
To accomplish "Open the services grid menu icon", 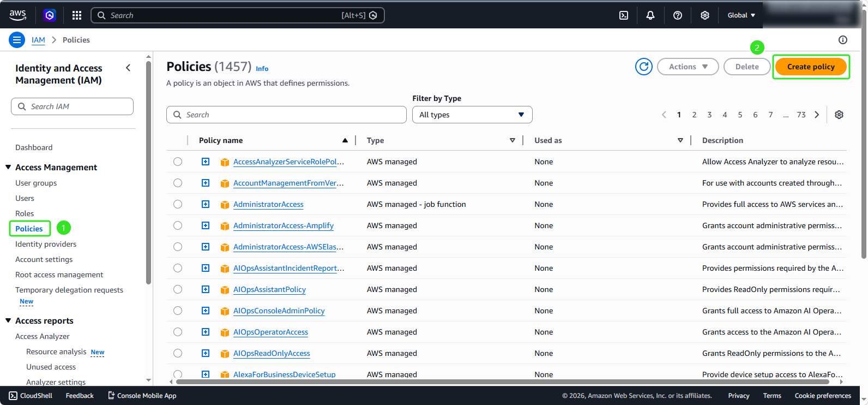I will [x=77, y=15].
